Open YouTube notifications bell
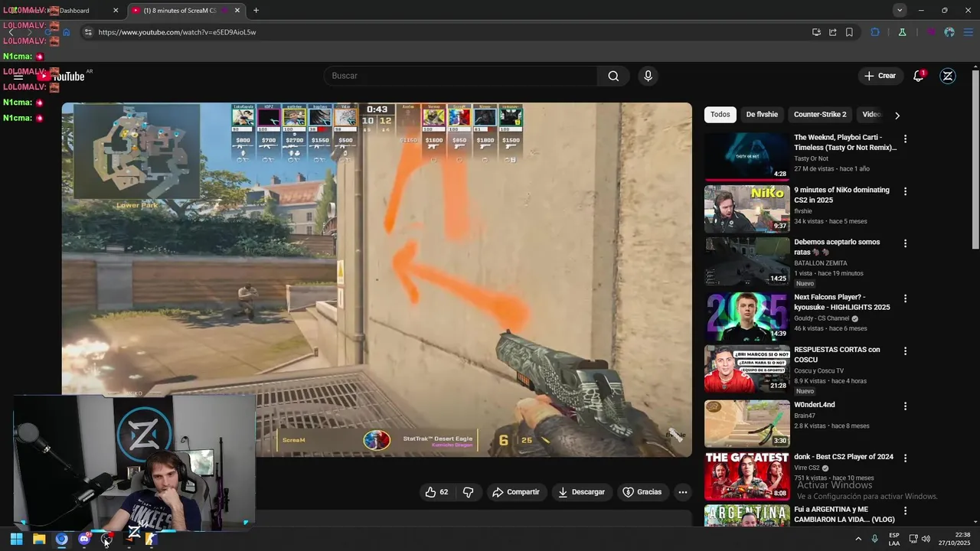Image resolution: width=980 pixels, height=551 pixels. tap(918, 76)
